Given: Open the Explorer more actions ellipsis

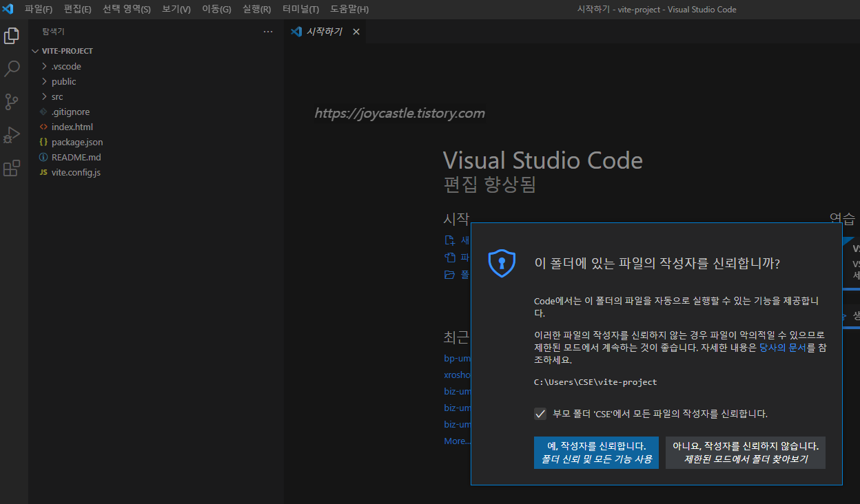Looking at the screenshot, I should click(268, 32).
